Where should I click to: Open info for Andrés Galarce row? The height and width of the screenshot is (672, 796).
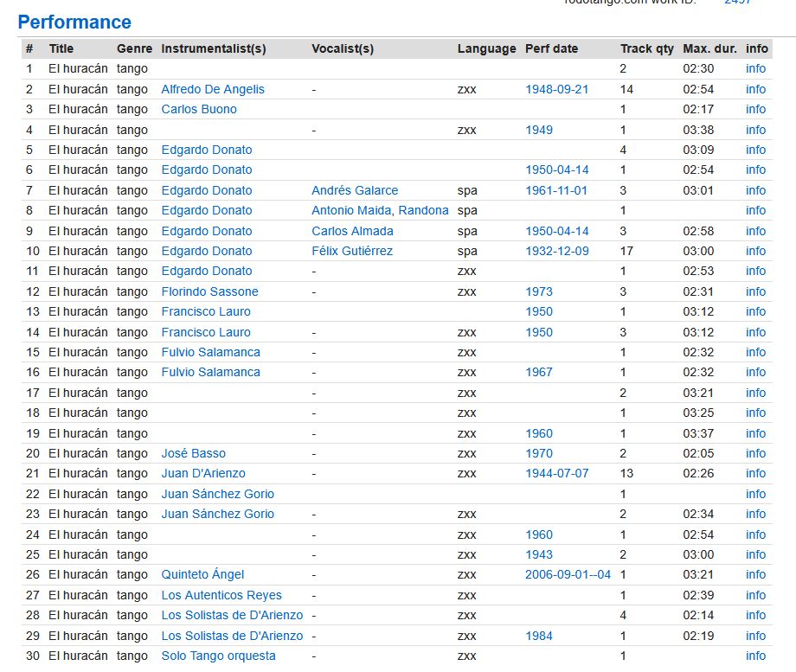click(x=755, y=190)
